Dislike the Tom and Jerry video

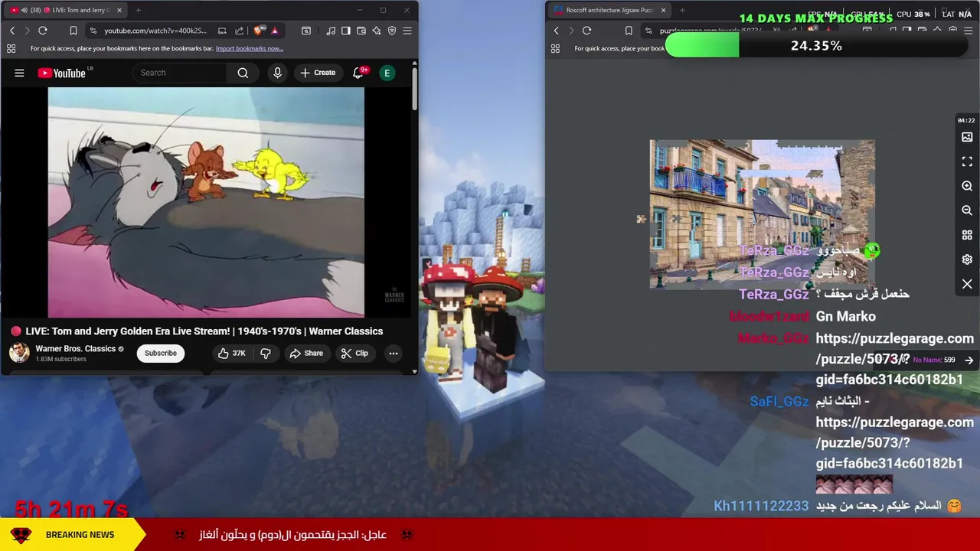click(266, 353)
